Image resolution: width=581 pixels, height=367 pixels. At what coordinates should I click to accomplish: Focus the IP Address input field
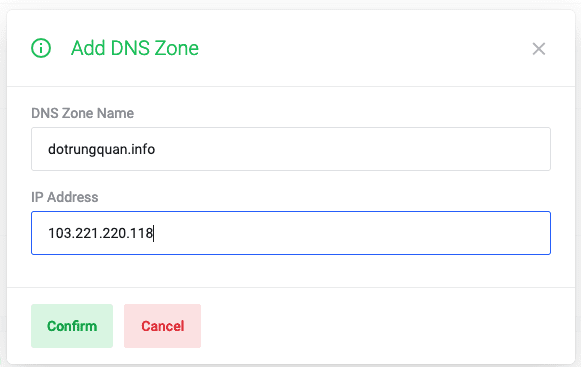291,233
